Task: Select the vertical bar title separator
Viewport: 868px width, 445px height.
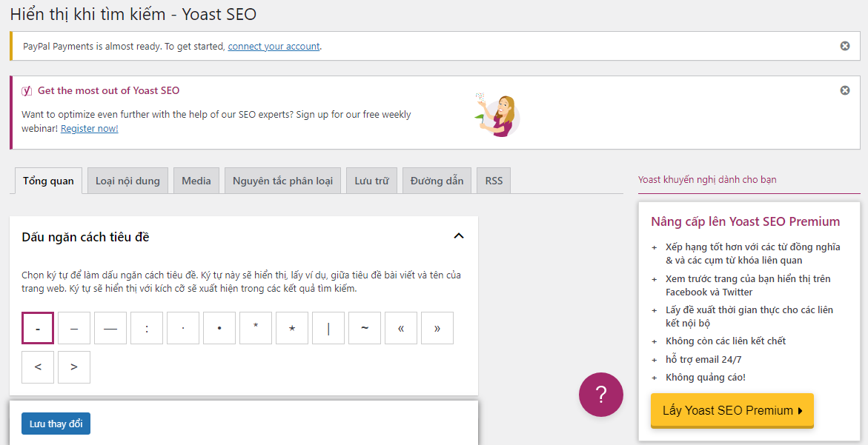Action: pyautogui.click(x=328, y=328)
